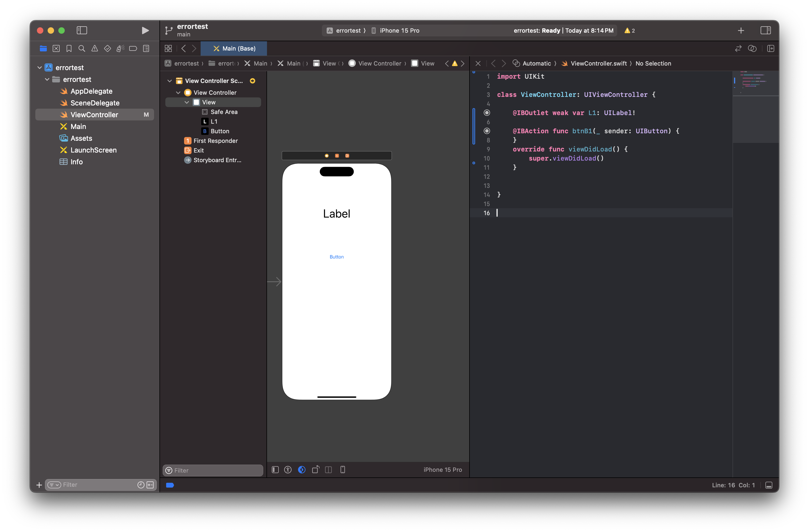Click the Button on the storyboard canvas
The width and height of the screenshot is (809, 532).
(337, 257)
